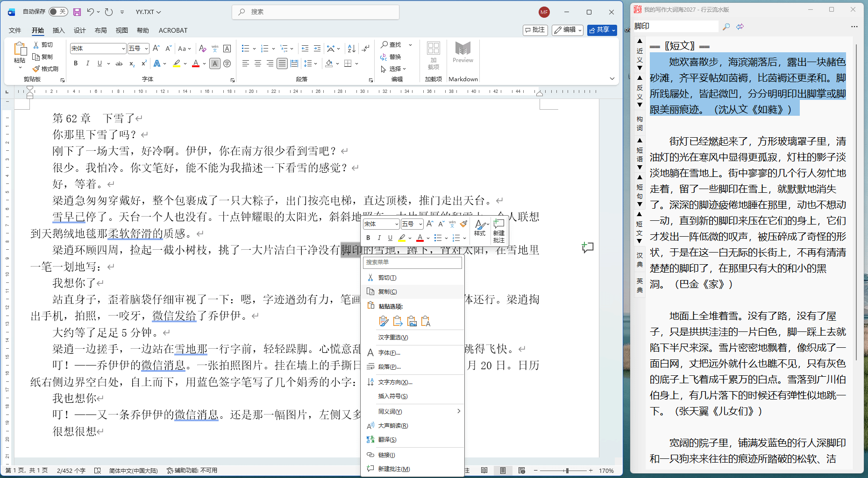Click the search box in Word's title bar

(x=316, y=12)
